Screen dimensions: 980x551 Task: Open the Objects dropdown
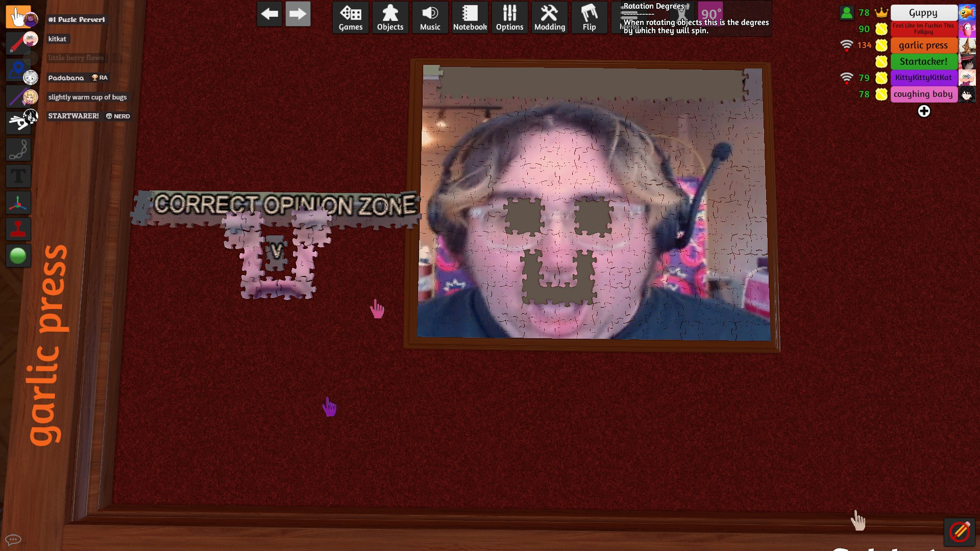point(390,18)
